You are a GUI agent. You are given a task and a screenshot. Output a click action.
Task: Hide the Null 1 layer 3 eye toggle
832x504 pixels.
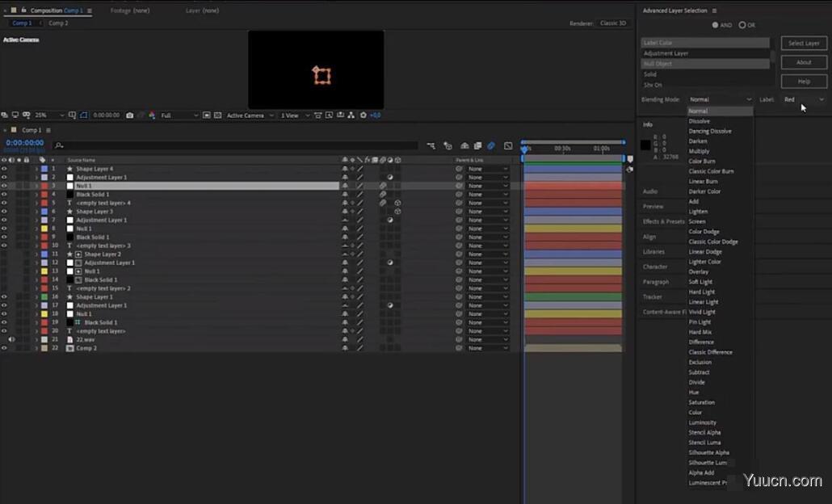click(4, 186)
